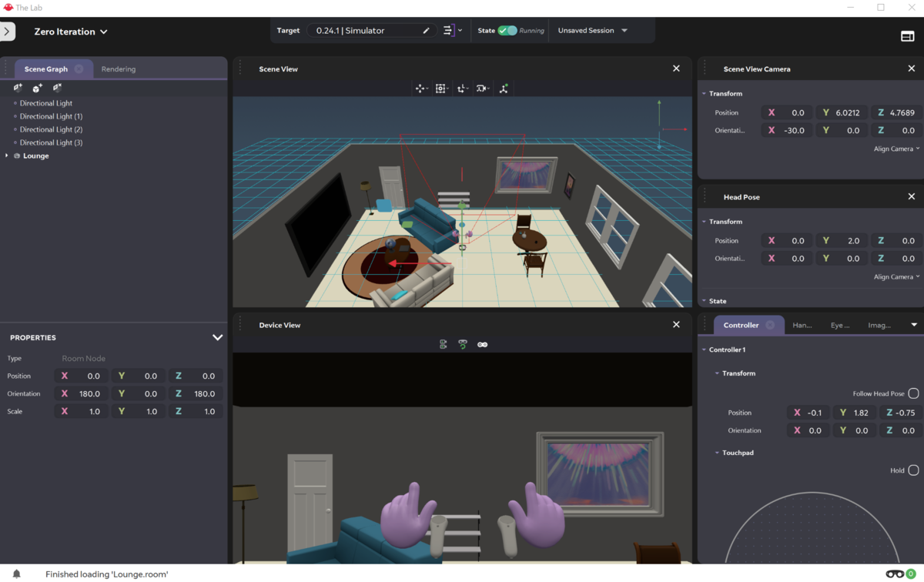Close the Scene View Camera panel

click(912, 69)
